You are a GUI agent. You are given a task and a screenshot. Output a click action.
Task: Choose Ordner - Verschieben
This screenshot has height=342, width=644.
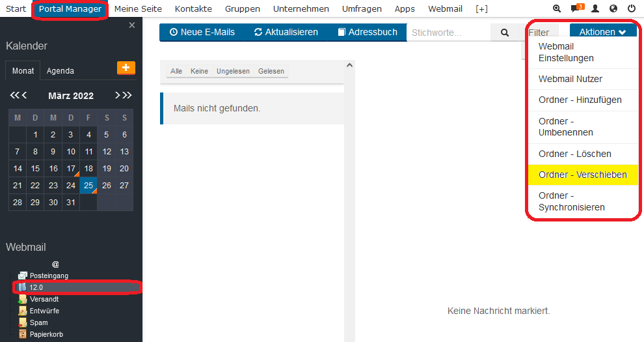[x=583, y=175]
